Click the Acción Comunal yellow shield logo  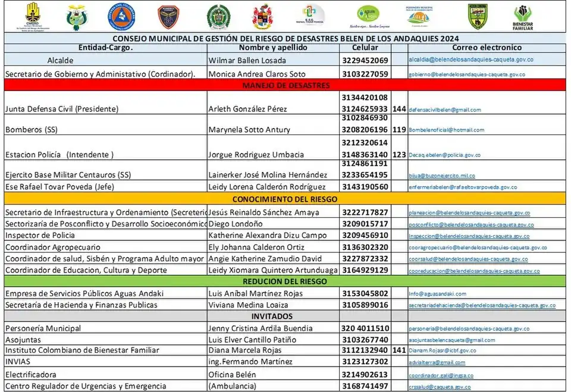478,17
